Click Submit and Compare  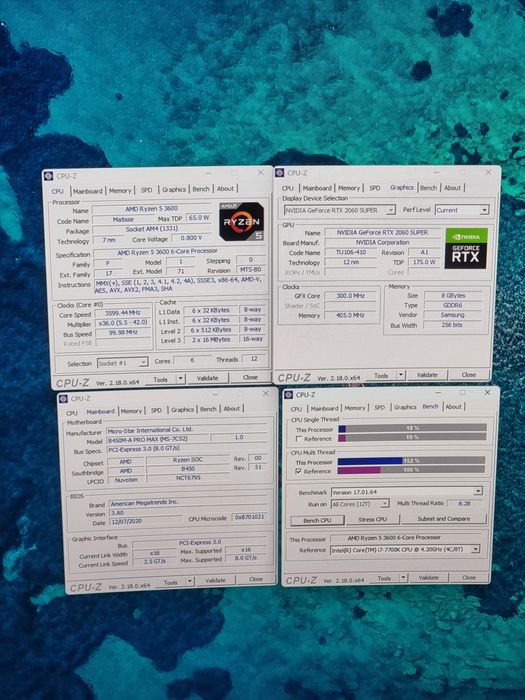coord(444,519)
